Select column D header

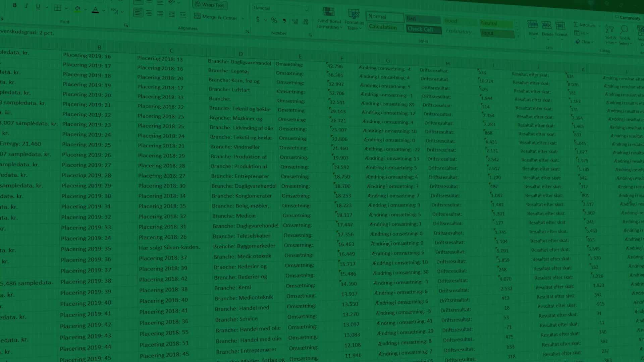tap(240, 54)
